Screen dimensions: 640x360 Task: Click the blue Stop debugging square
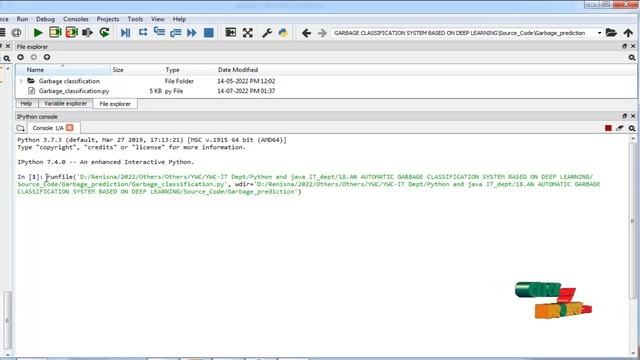click(209, 33)
